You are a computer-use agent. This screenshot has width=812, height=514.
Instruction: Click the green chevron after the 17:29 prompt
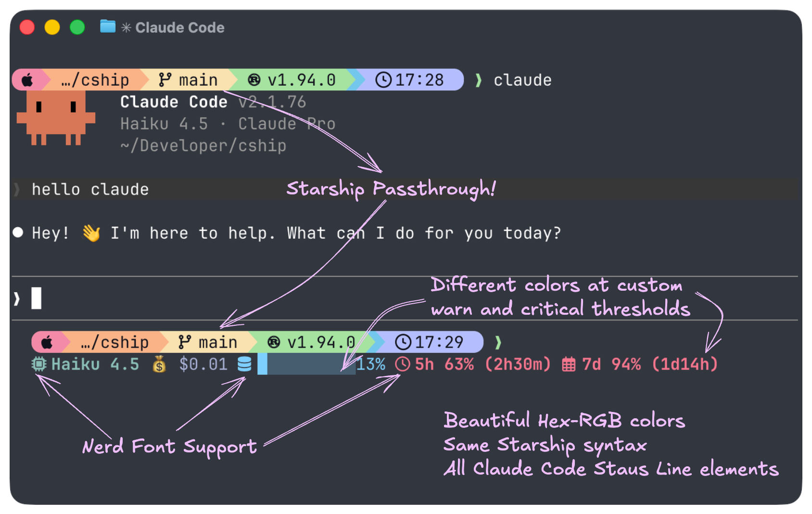(499, 342)
